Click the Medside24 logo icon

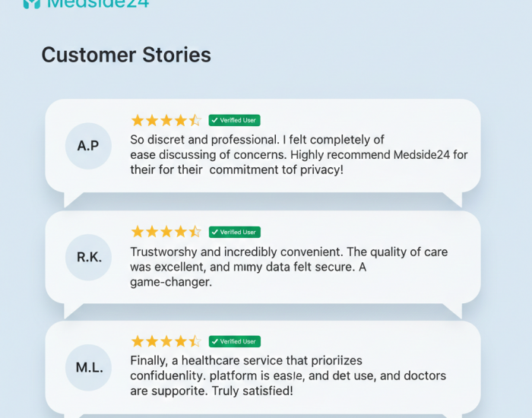(31, 3)
